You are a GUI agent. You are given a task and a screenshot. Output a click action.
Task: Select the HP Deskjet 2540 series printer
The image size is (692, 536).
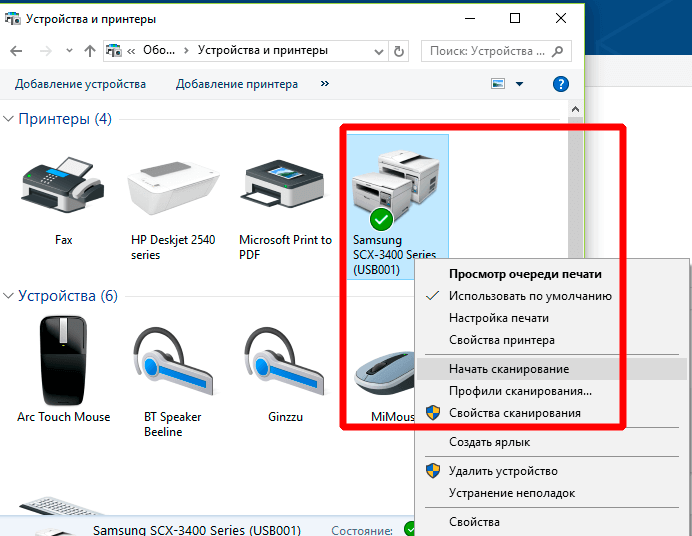point(173,189)
